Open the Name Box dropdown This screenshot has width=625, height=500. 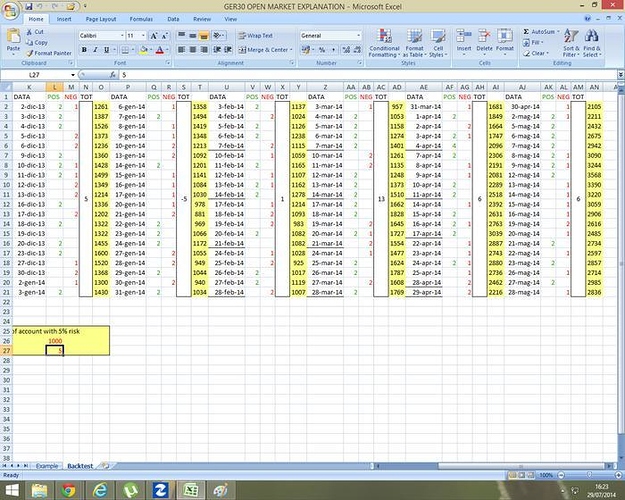click(73, 75)
